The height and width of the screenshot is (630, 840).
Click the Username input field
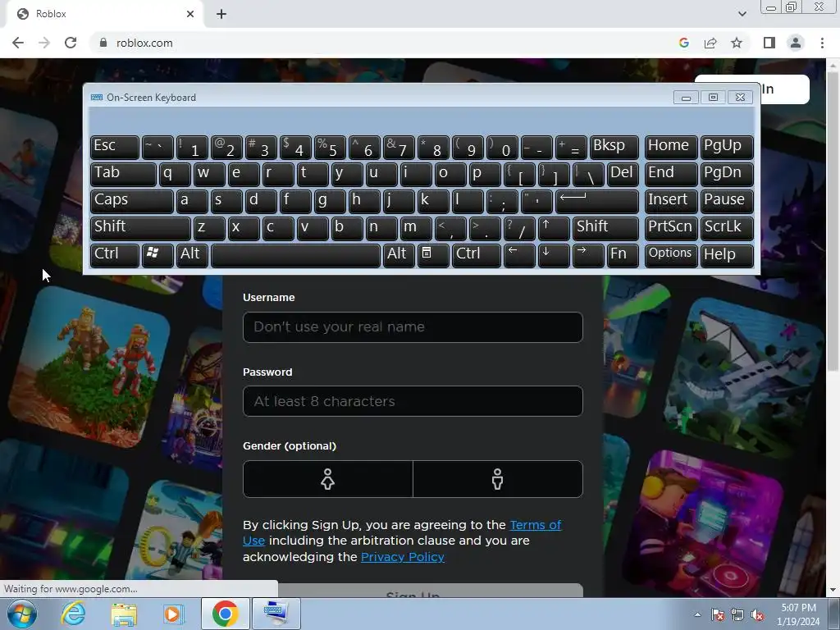tap(413, 327)
